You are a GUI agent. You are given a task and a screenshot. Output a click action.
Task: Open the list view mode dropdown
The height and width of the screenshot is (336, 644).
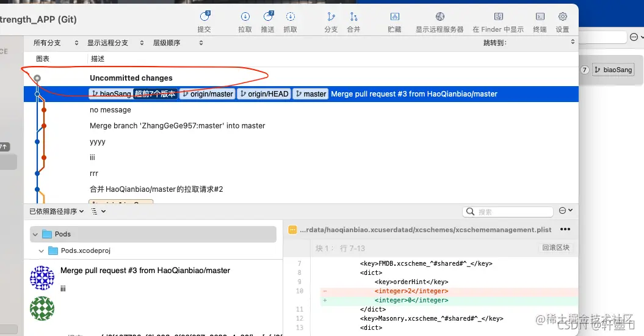tap(98, 211)
